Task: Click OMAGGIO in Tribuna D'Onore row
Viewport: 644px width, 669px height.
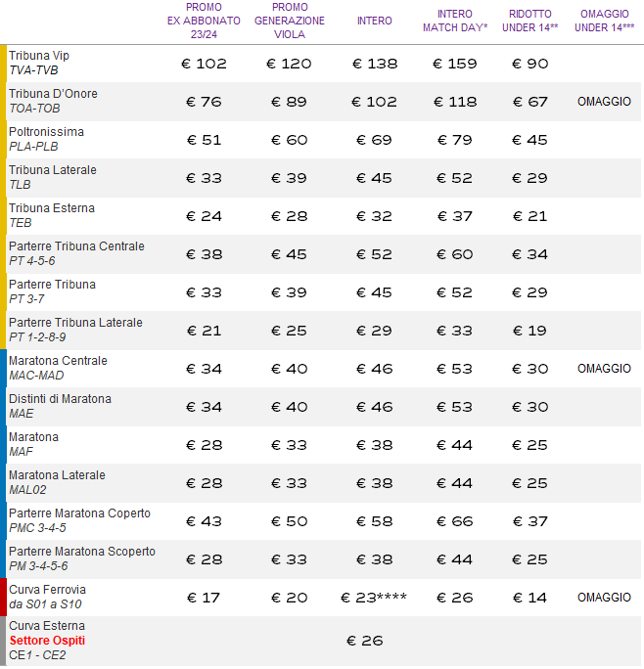Action: [604, 102]
